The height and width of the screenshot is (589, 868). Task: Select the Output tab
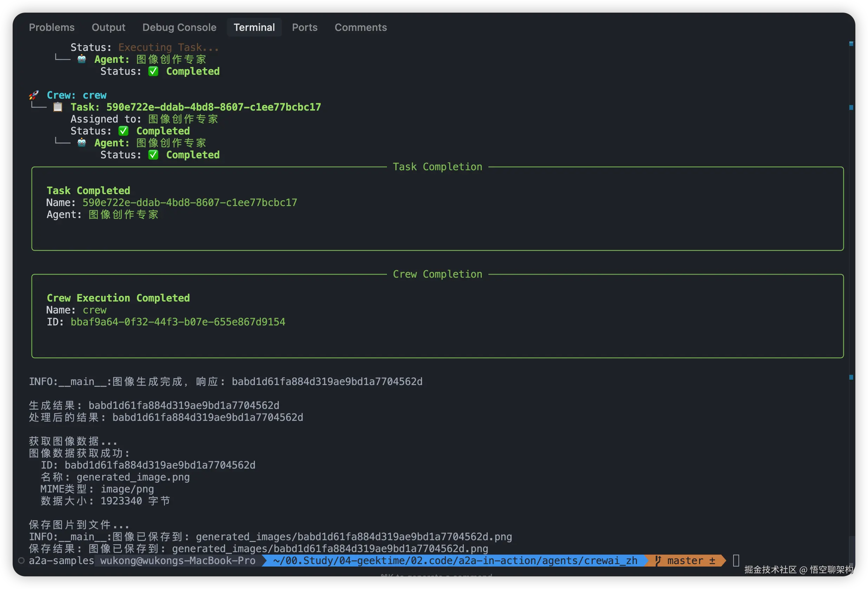(x=108, y=27)
